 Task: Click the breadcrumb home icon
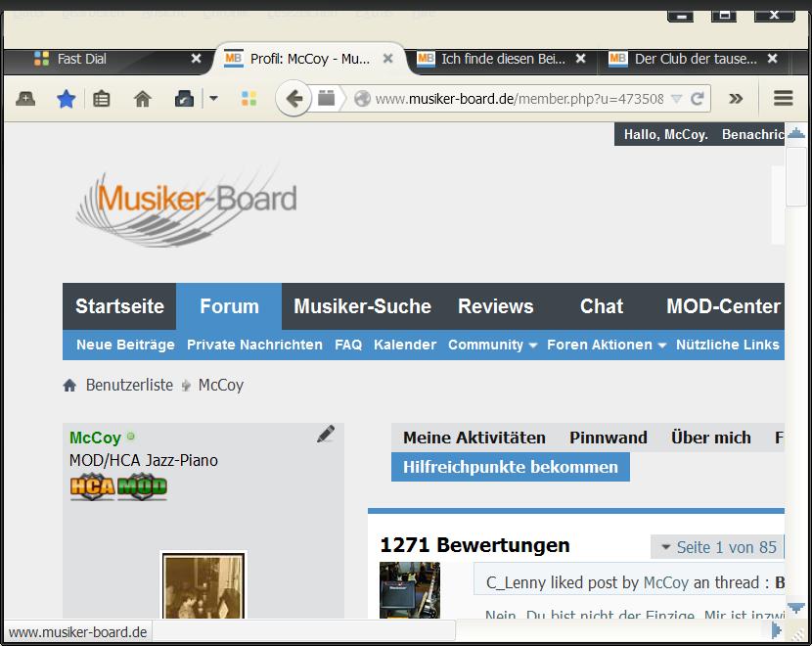point(69,385)
